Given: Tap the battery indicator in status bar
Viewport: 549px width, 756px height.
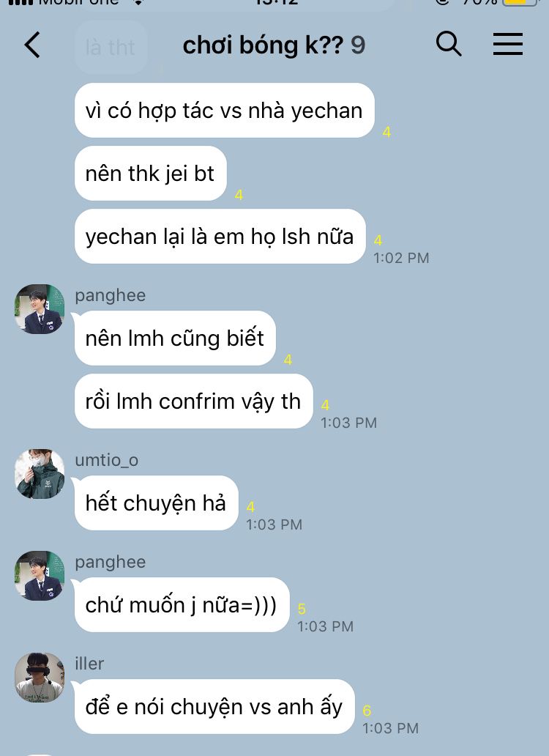Looking at the screenshot, I should [521, 1].
